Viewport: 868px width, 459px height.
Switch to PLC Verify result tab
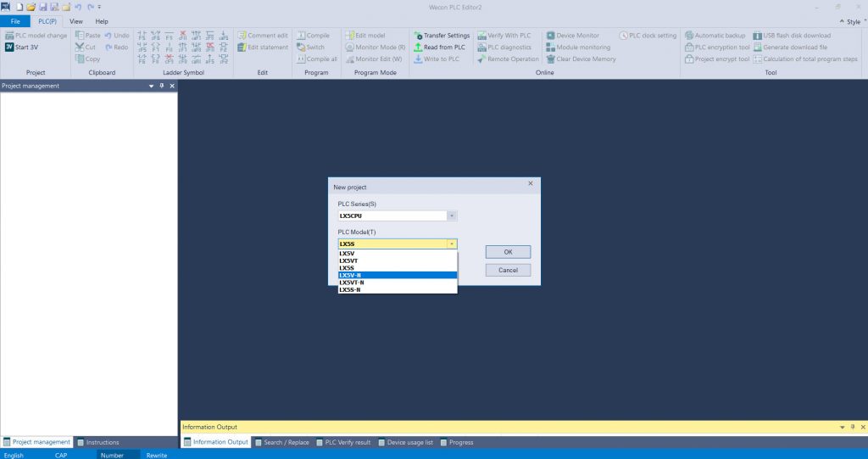[x=343, y=442]
